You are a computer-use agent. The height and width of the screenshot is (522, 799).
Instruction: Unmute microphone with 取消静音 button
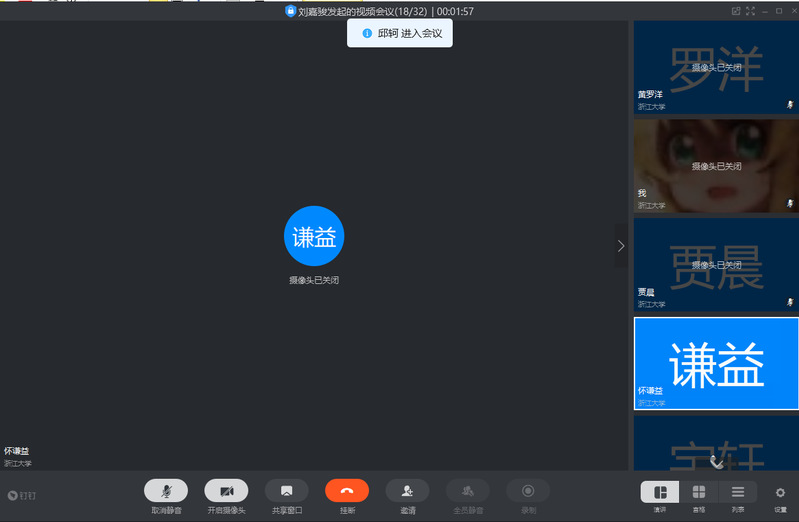coord(166,491)
